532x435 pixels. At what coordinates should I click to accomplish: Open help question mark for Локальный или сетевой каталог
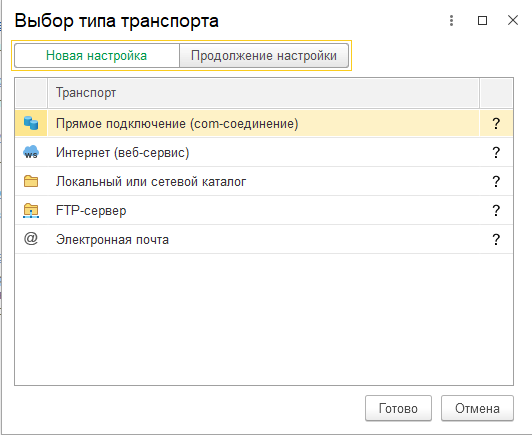(496, 182)
